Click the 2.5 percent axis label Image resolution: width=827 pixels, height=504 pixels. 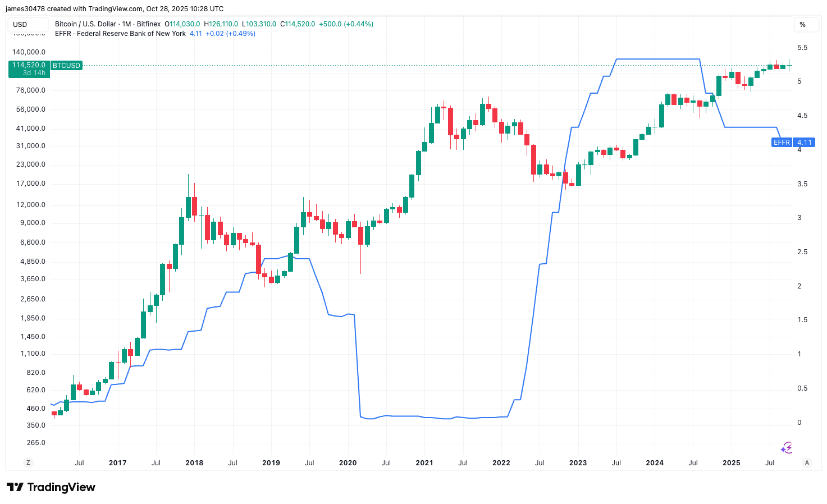pyautogui.click(x=802, y=252)
